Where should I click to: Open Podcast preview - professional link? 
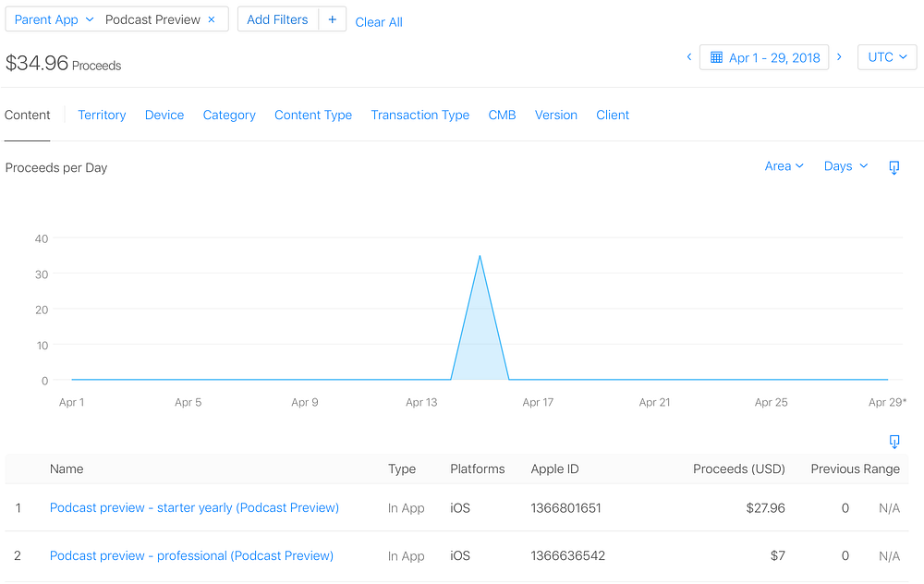[191, 555]
